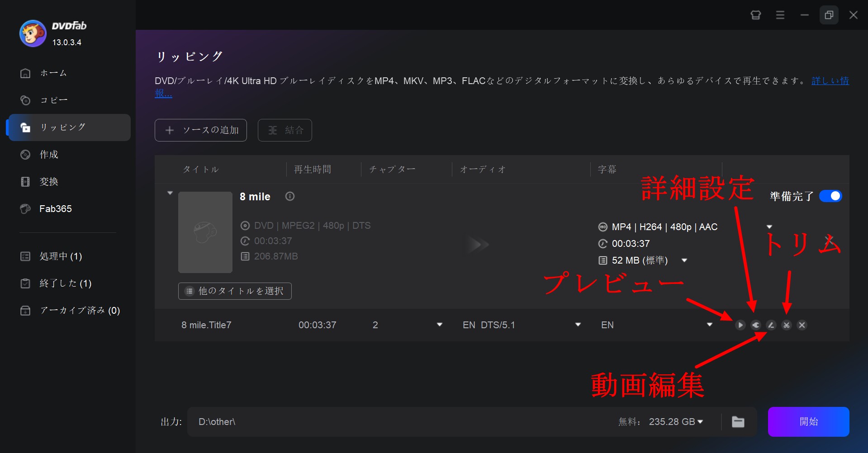
Task: Remove 8 mile.Title7 with the row X icon
Action: [x=802, y=325]
